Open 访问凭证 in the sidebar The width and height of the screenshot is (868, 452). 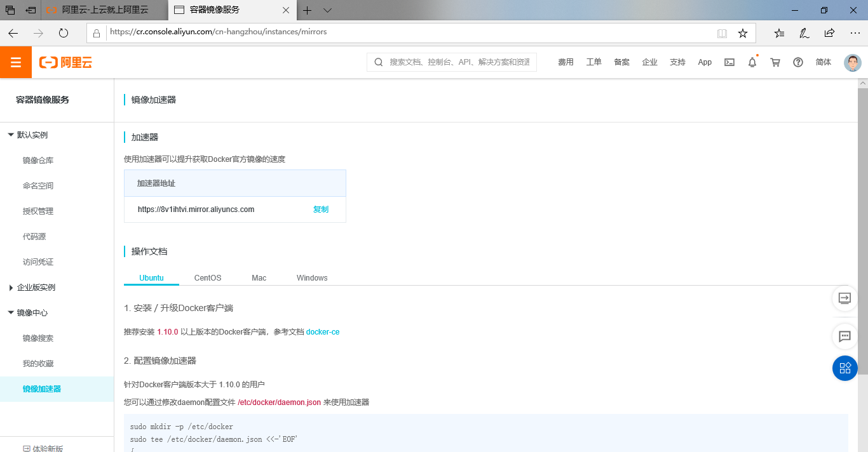38,262
